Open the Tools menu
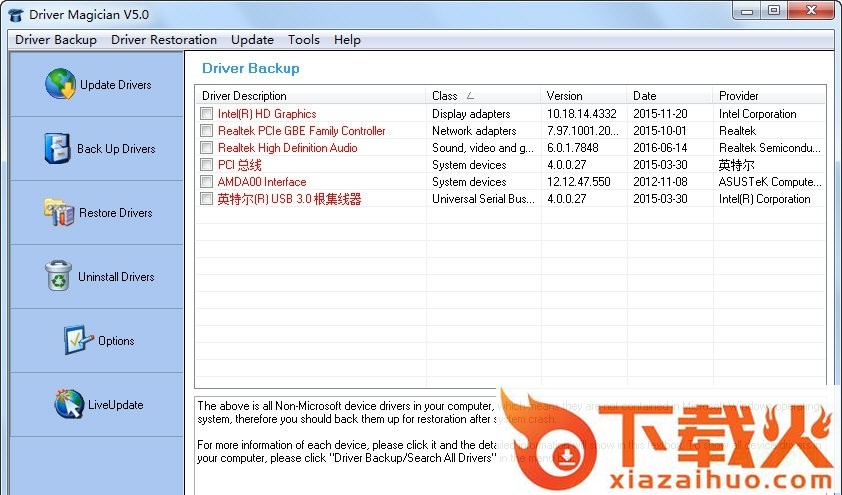 pos(304,40)
